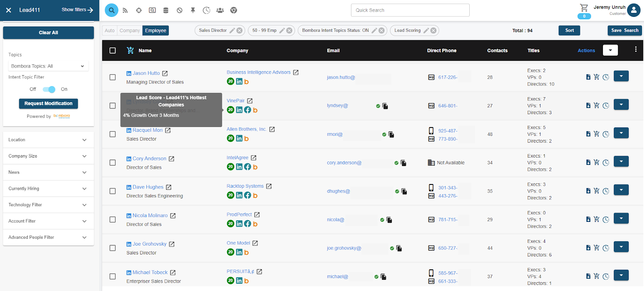
Task: Expand the Technology Filter section
Action: 48,205
